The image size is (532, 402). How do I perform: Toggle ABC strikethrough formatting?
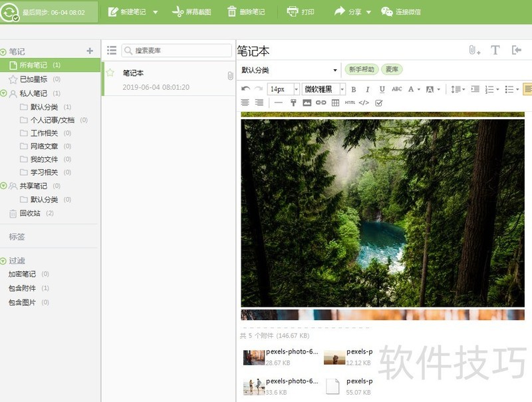396,89
